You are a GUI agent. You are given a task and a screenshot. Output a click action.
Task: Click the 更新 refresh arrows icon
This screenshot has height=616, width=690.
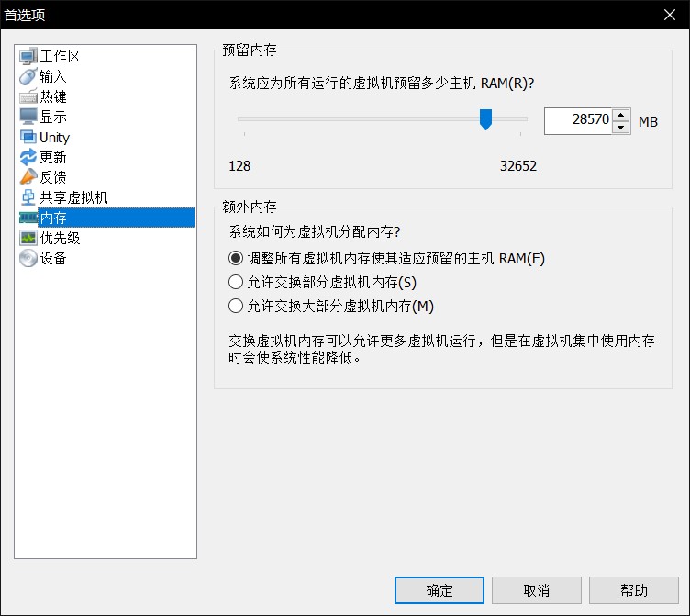point(28,157)
